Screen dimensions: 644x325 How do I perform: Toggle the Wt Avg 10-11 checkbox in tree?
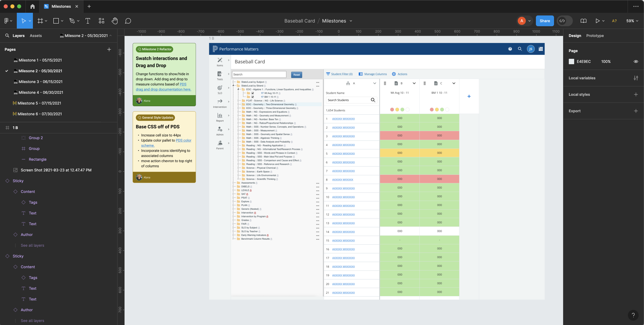click(x=253, y=93)
